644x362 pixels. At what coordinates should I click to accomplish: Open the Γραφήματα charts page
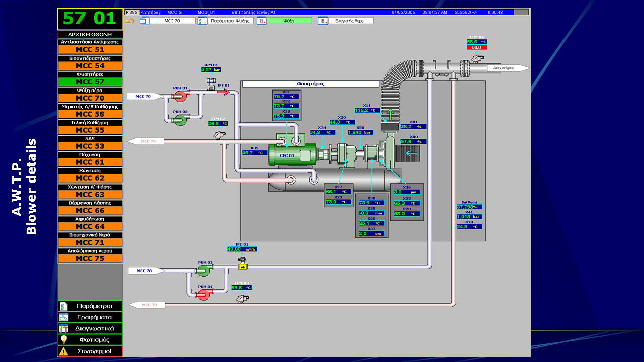point(90,317)
